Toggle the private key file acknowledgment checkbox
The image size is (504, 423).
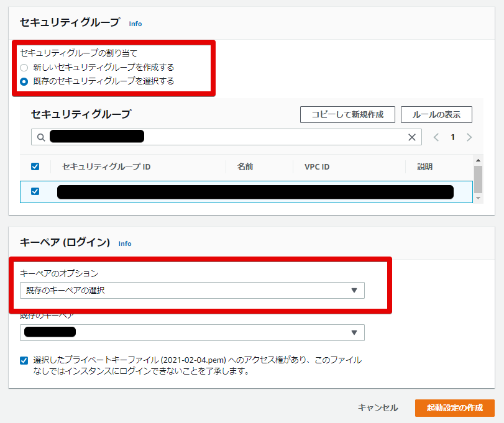[x=23, y=360]
